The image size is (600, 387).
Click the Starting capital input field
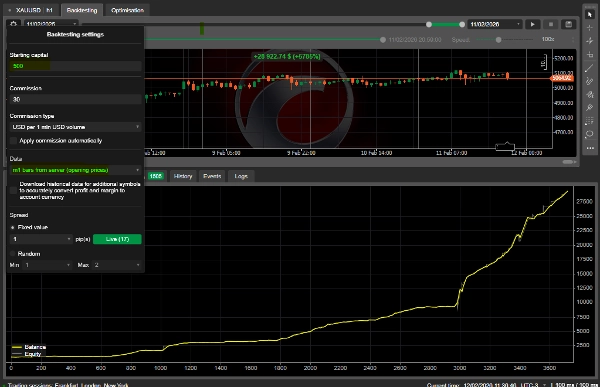[75, 66]
